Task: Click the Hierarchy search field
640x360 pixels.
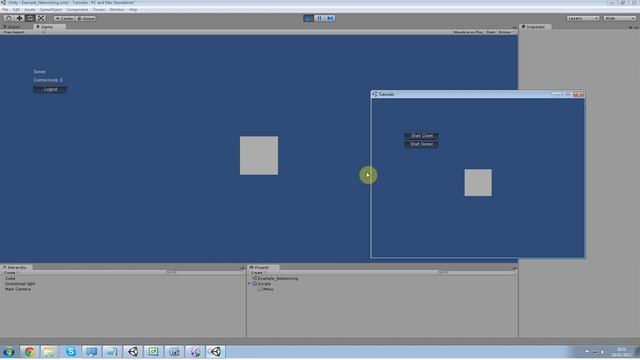Action: pyautogui.click(x=203, y=272)
